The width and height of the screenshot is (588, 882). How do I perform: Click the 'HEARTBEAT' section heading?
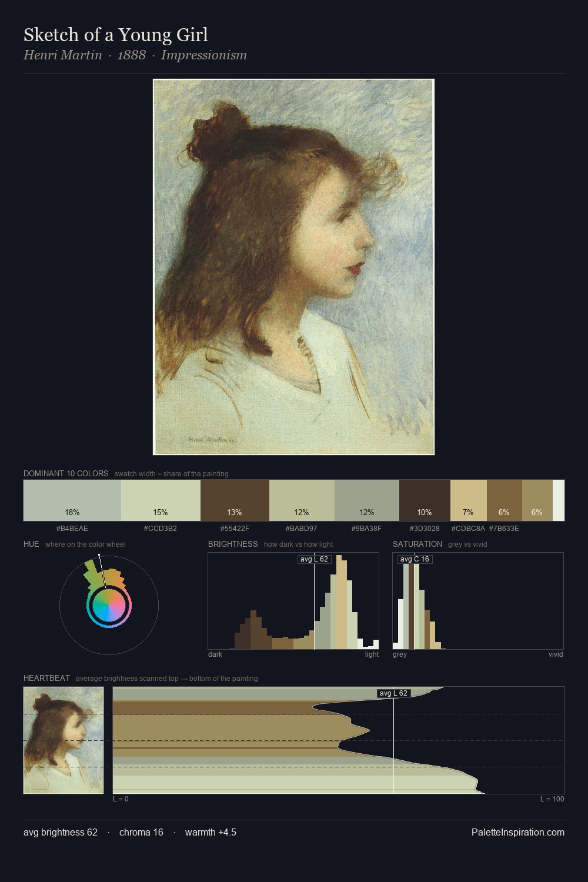coord(46,678)
